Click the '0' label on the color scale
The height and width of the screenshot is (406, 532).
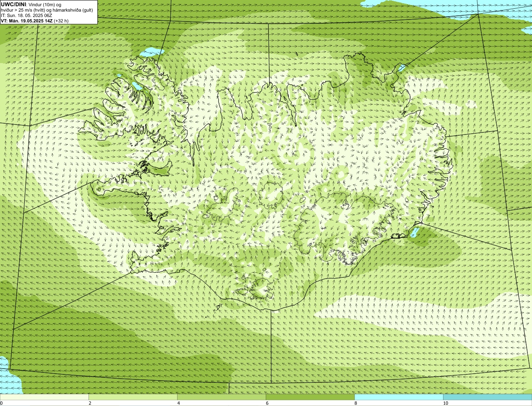pyautogui.click(x=1, y=403)
